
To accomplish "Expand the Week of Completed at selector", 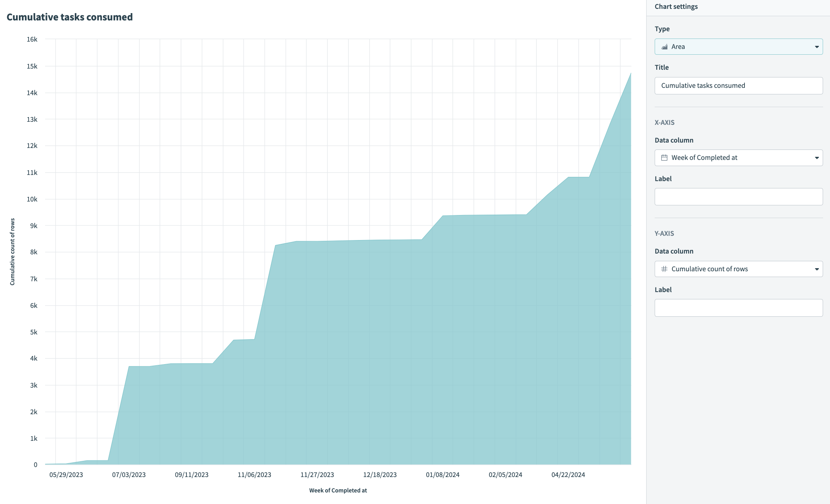I will coord(817,158).
